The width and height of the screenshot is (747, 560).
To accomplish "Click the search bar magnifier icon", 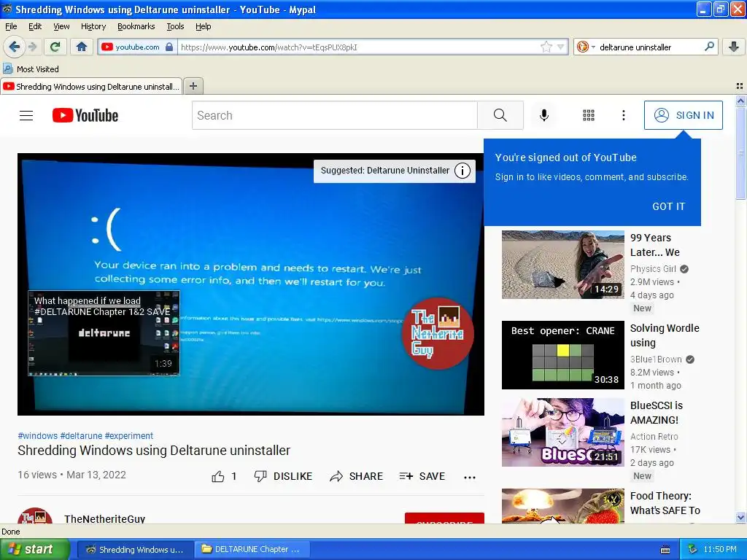I will (x=709, y=47).
